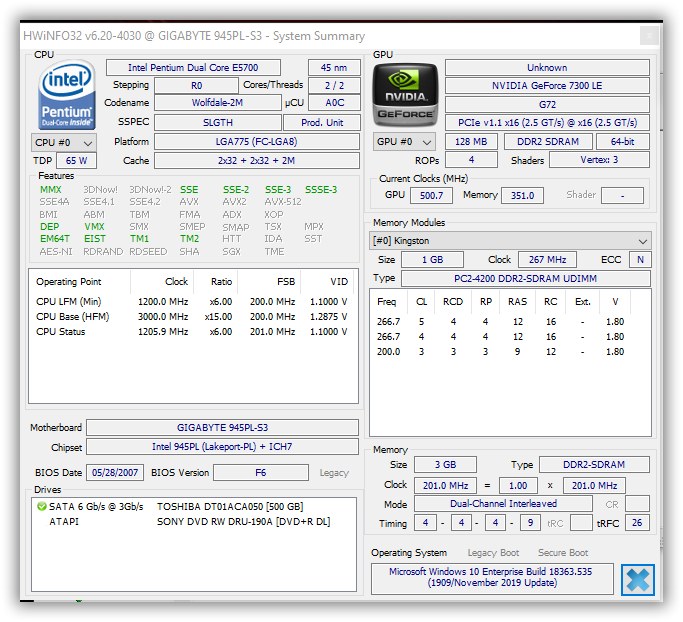Click the Windows 10 Enterprise OS field
The height and width of the screenshot is (622, 683).
point(491,578)
